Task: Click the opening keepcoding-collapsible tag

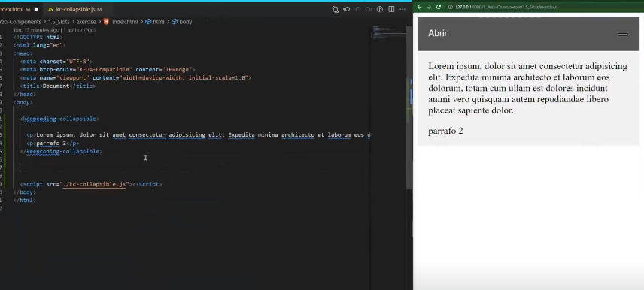Action: pyautogui.click(x=59, y=119)
